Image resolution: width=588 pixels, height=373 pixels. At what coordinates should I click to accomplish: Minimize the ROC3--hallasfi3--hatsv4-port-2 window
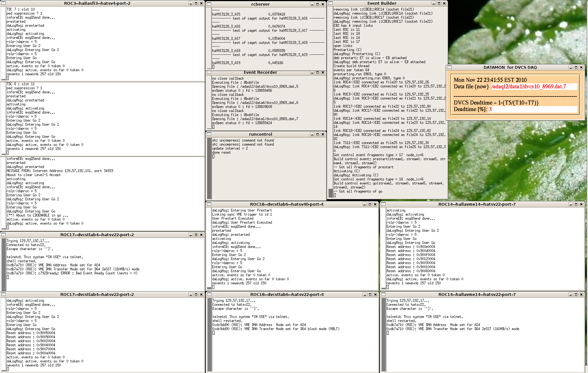click(191, 3)
